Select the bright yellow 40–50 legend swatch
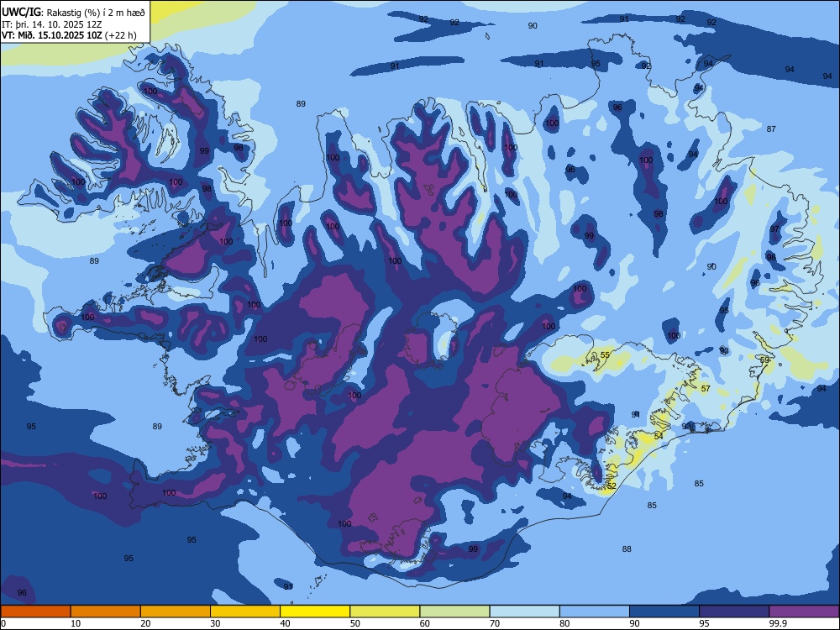The width and height of the screenshot is (840, 630). [315, 612]
